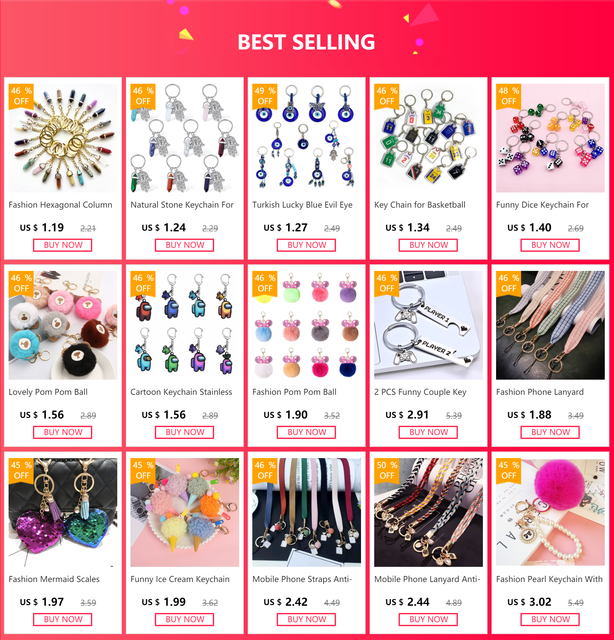View the Fashion Pearl Keychain pom pom image
The image size is (614, 640).
pyautogui.click(x=550, y=512)
